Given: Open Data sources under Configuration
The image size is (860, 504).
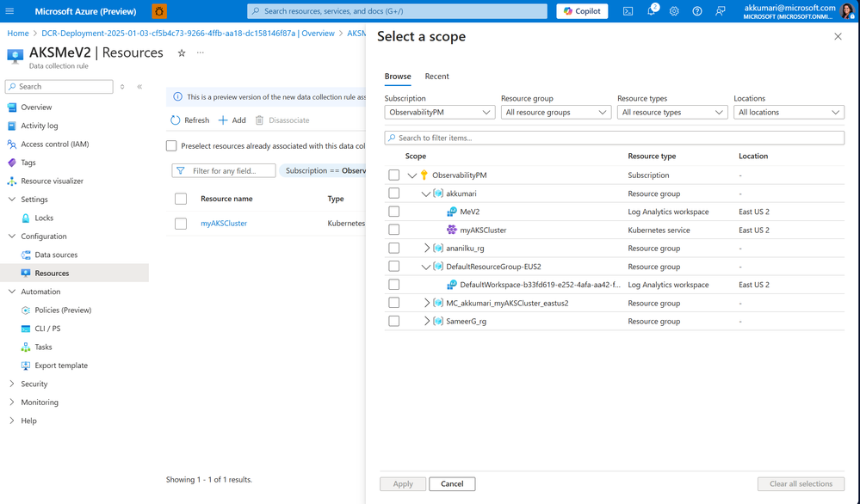Looking at the screenshot, I should [56, 255].
